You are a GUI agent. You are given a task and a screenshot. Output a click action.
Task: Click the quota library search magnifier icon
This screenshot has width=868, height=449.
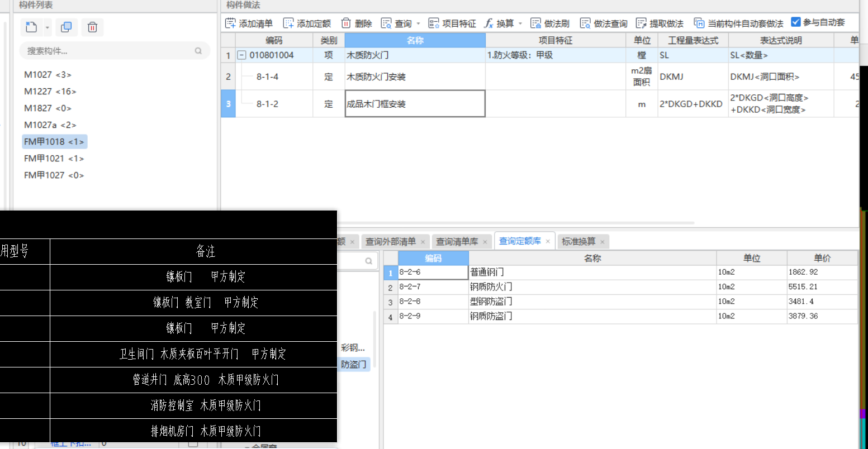click(x=369, y=261)
